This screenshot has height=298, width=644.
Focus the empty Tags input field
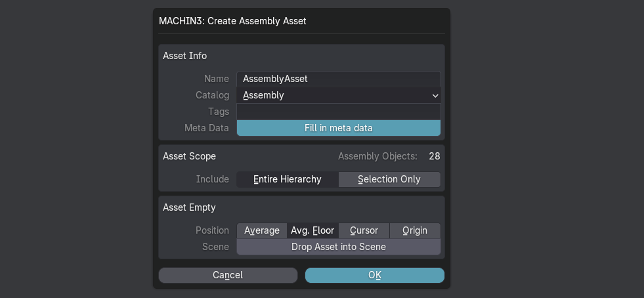click(x=338, y=112)
